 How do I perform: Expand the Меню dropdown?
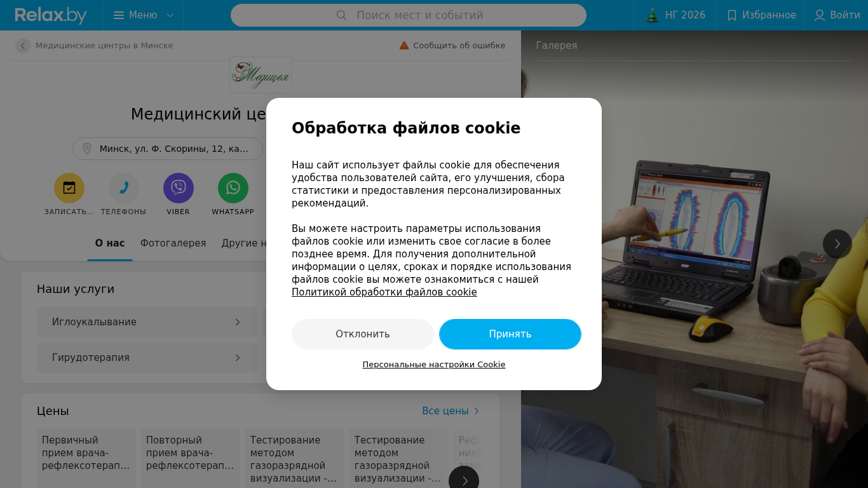coord(144,15)
